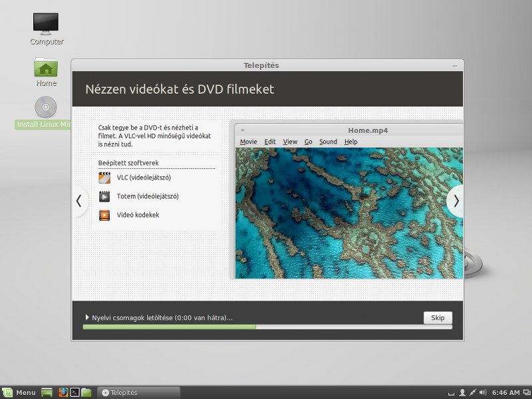Screen dimensions: 532x399
Task: Open the View menu in slideshow
Action: [x=290, y=142]
